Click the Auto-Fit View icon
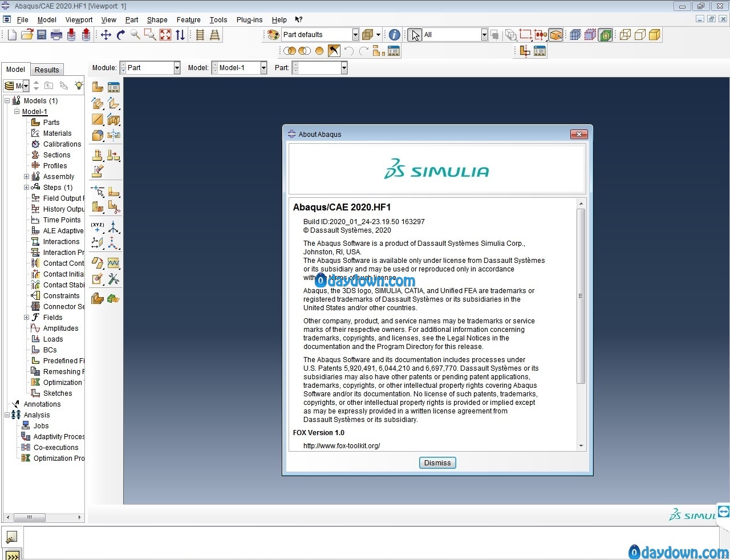 click(x=165, y=35)
